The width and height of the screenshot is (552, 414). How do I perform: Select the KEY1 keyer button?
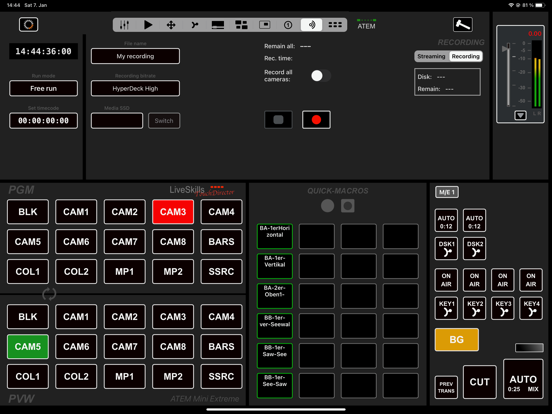click(446, 308)
